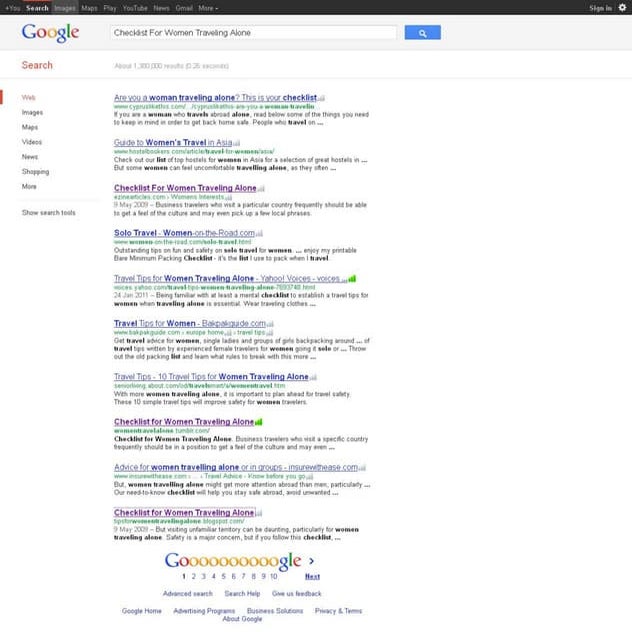Open the blogspot Checklist for Women Traveling Alone result

click(184, 513)
